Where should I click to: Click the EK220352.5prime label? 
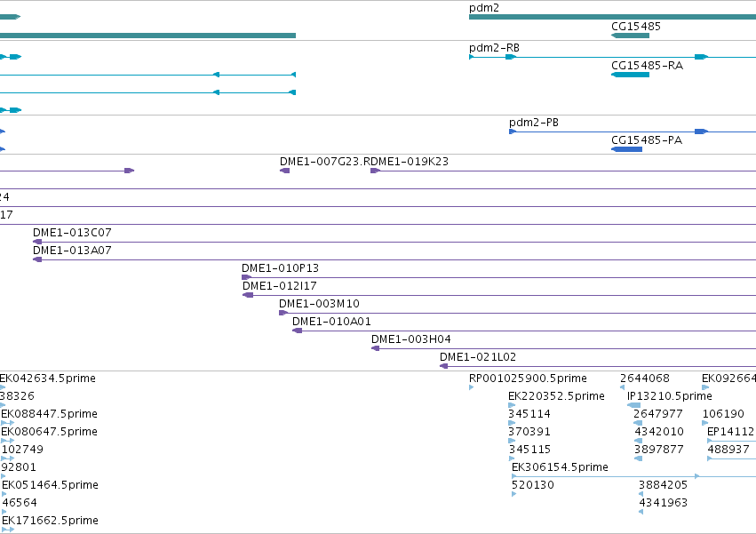(x=556, y=396)
